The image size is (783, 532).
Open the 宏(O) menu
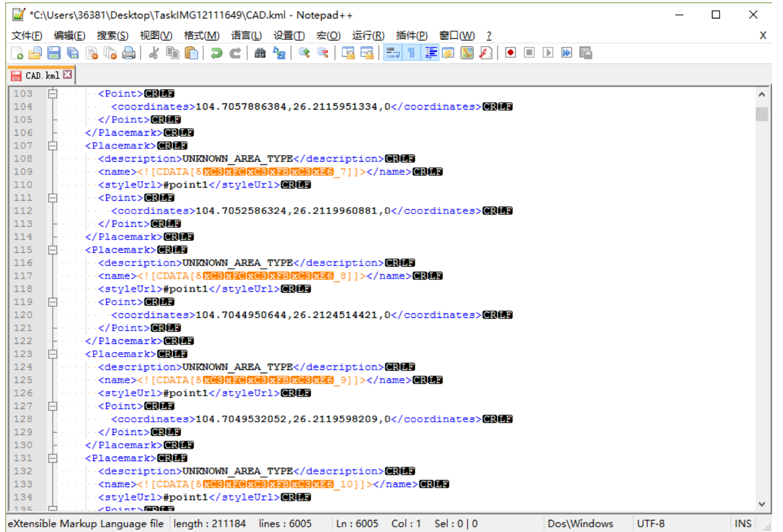click(x=328, y=35)
